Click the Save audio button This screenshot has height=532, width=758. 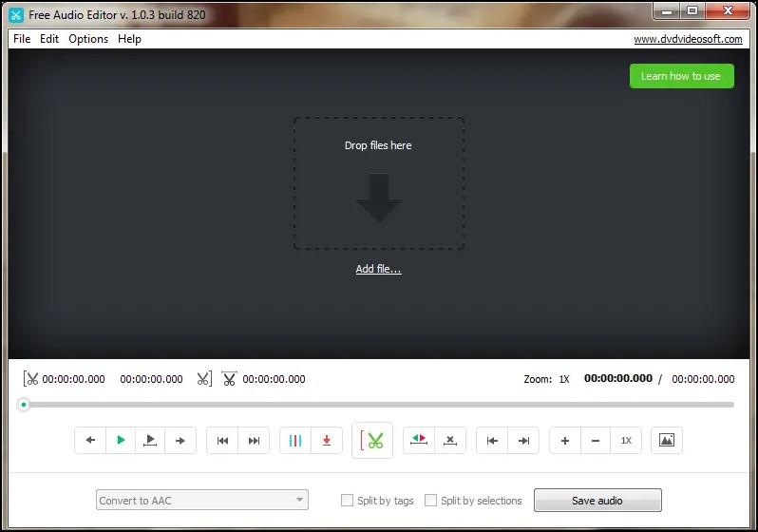click(x=597, y=500)
